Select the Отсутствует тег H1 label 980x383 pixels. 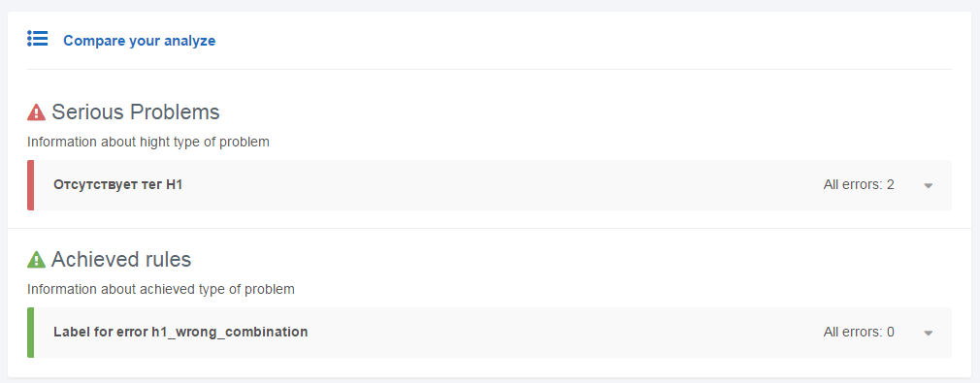118,185
